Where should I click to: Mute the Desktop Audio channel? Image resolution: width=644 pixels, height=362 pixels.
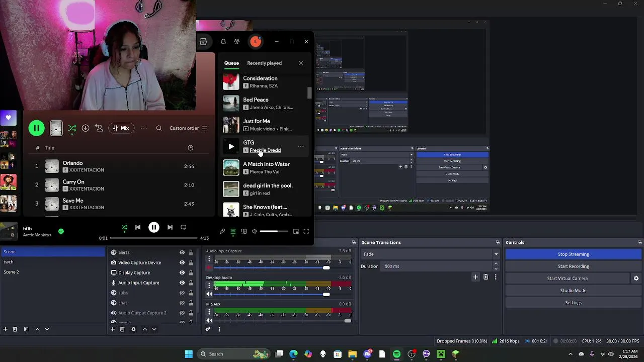[x=209, y=294]
